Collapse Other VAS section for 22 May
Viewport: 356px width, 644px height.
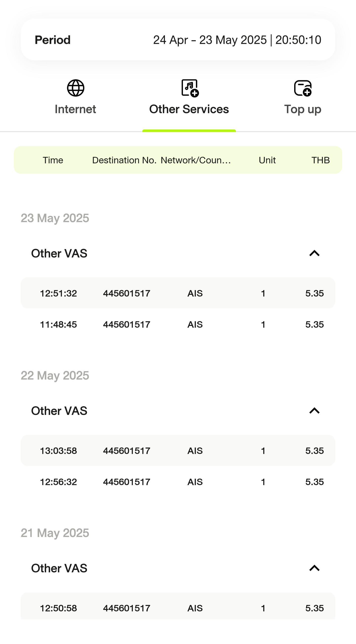(x=314, y=411)
